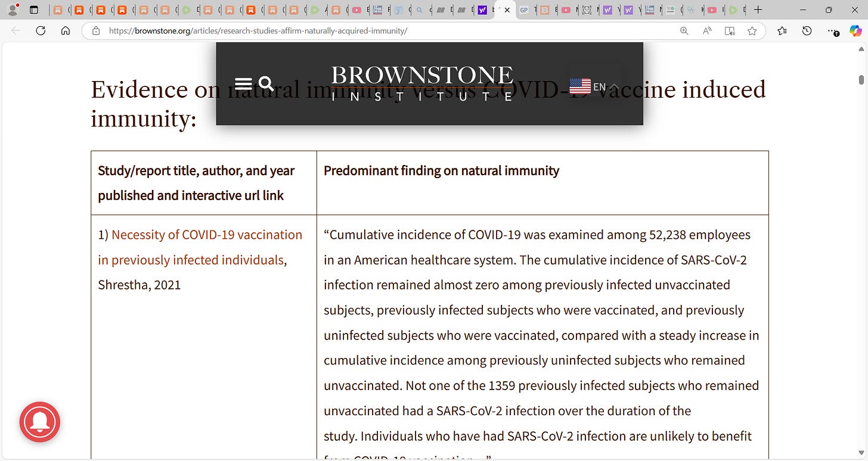
Task: Click the page vertical scrollbar thumb
Action: pyautogui.click(x=861, y=80)
